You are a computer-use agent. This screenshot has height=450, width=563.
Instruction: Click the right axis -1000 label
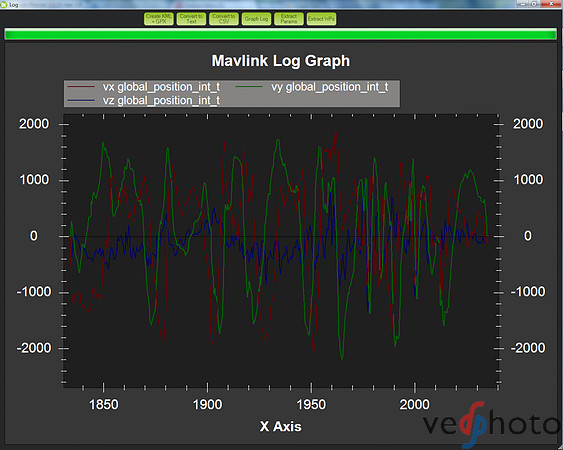[x=528, y=292]
